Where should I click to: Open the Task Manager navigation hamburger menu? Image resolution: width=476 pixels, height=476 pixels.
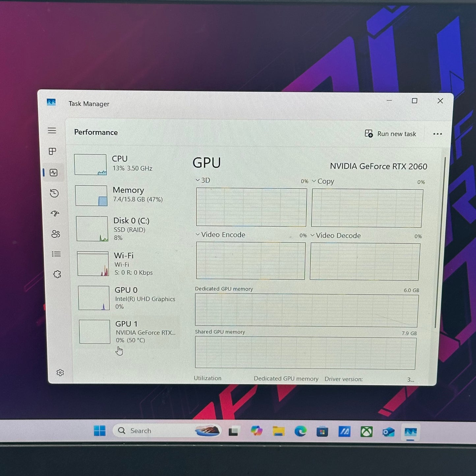pyautogui.click(x=52, y=130)
